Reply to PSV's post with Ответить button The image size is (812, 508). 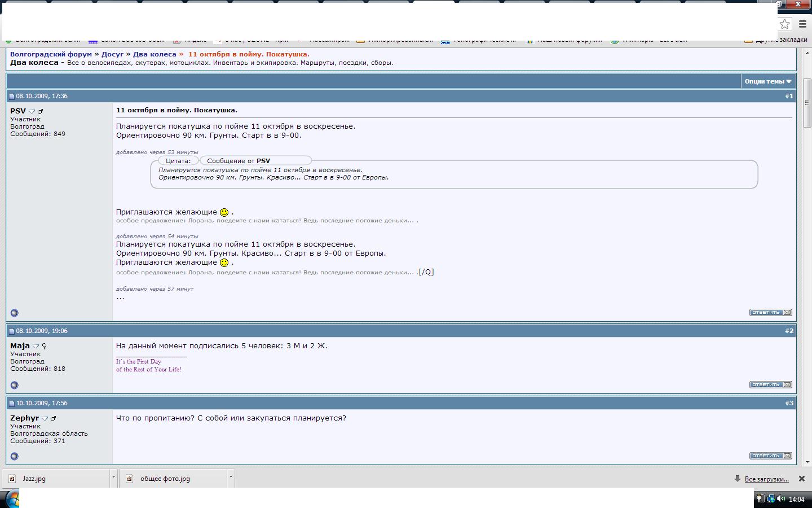(770, 312)
